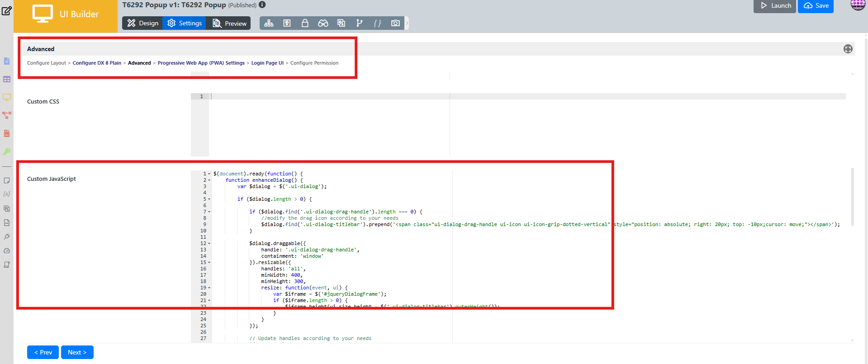Click the round icon right of the Advanced header
The image size is (868, 364).
click(848, 49)
